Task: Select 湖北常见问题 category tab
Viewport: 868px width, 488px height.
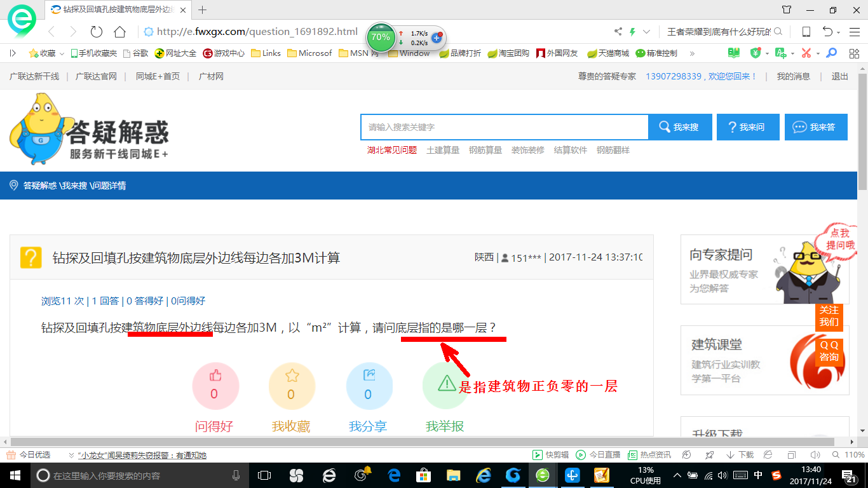Action: [392, 151]
